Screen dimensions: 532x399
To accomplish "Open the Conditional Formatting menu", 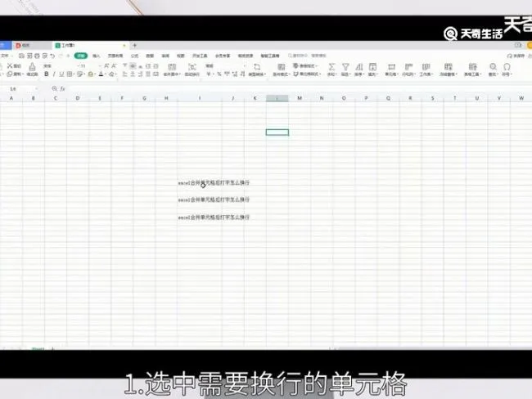I will [281, 69].
